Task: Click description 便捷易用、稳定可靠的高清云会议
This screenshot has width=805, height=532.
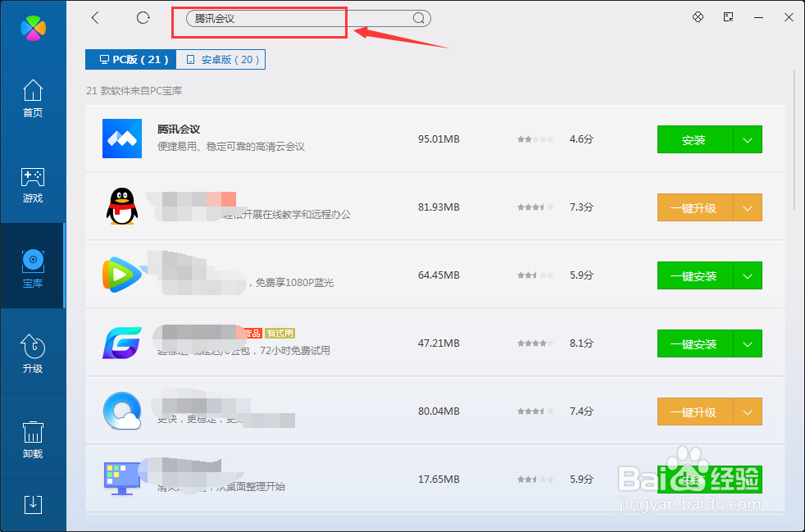Action: pos(231,147)
